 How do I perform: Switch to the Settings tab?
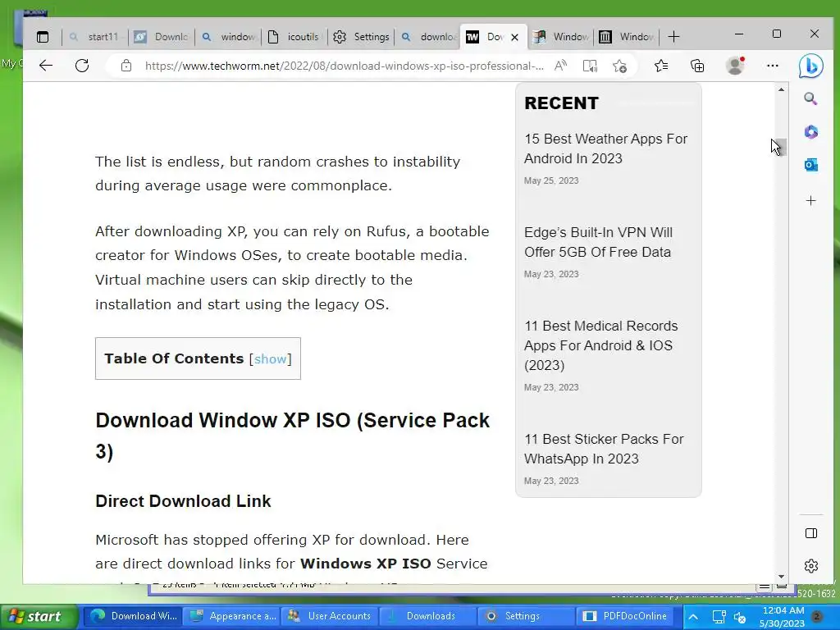click(361, 37)
